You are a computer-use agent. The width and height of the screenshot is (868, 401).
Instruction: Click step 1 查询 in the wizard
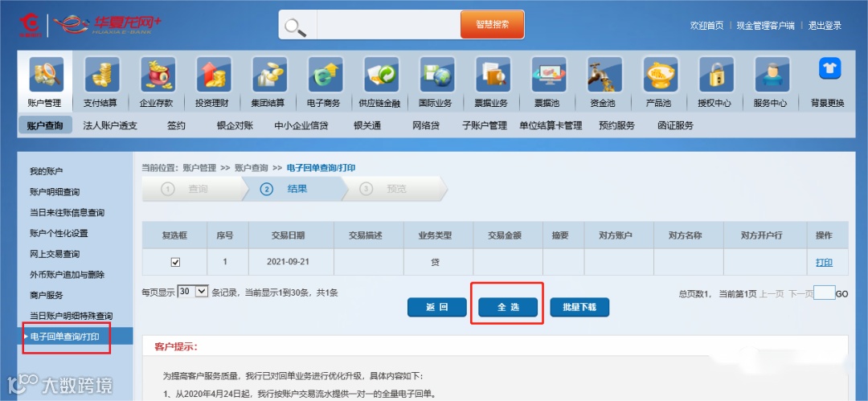191,189
